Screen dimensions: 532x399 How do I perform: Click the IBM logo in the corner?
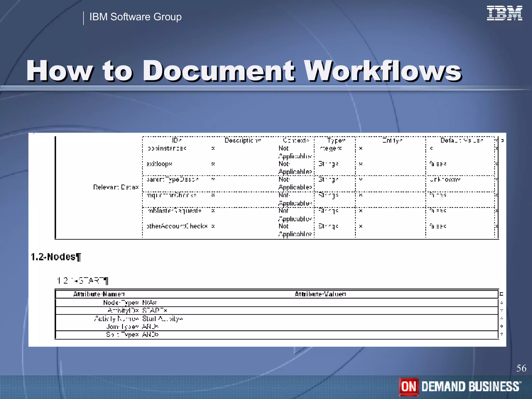pos(504,13)
